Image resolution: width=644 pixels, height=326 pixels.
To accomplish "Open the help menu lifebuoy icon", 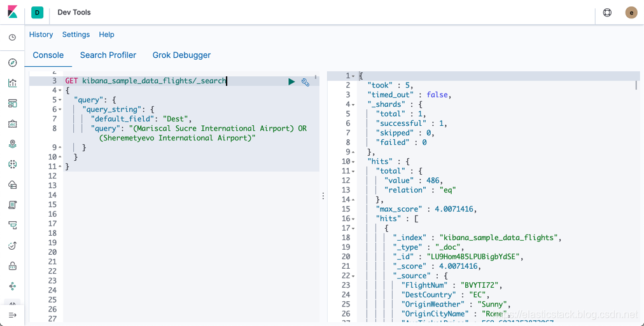I will pyautogui.click(x=607, y=13).
